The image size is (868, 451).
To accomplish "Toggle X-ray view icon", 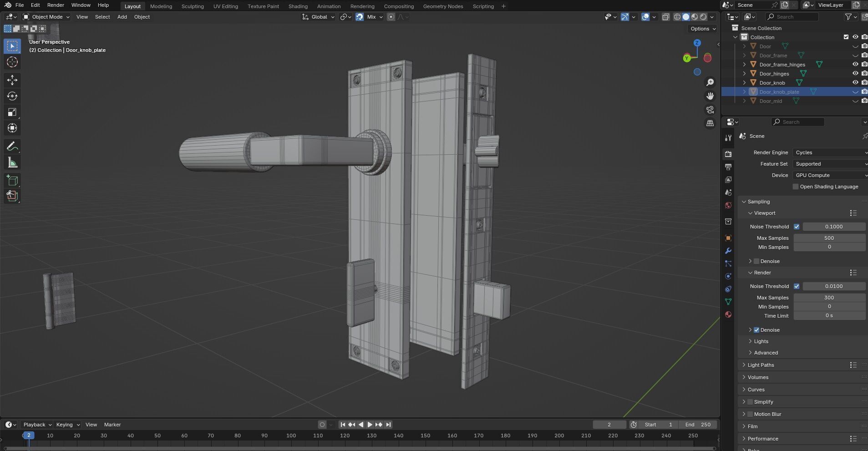I will coord(665,17).
